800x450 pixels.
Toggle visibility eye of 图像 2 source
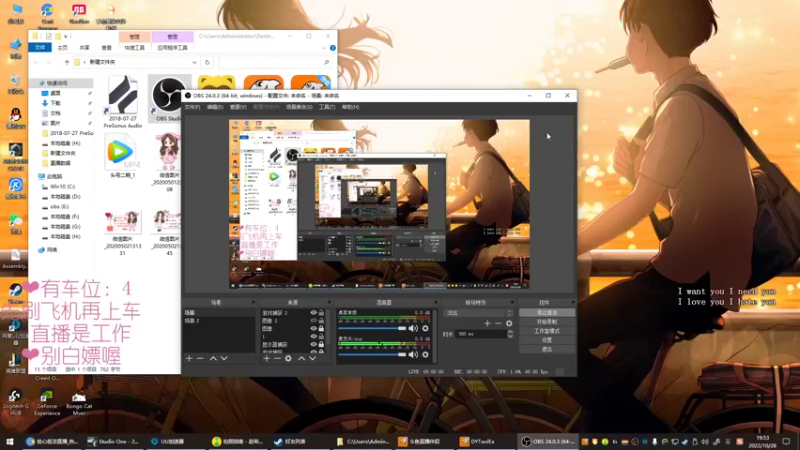(x=313, y=321)
